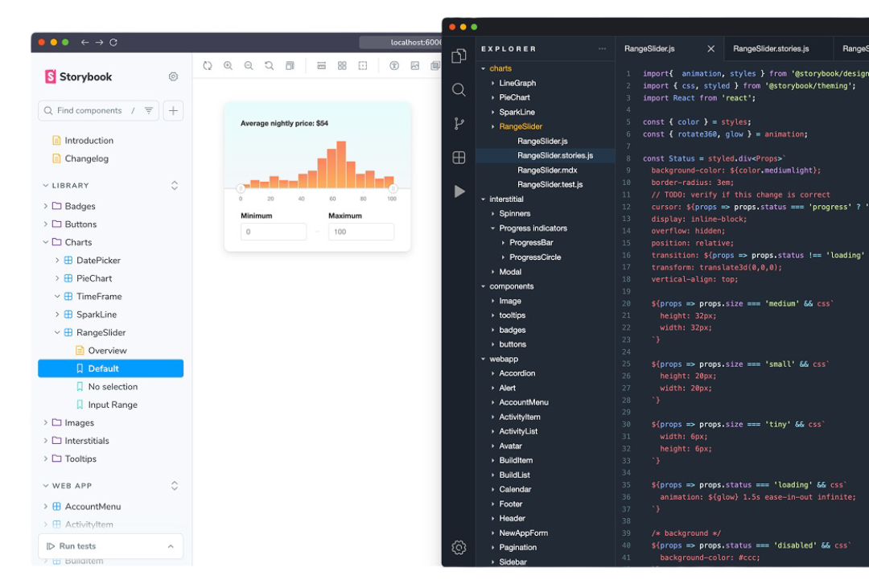
Task: Reload the browser page
Action: tap(113, 42)
